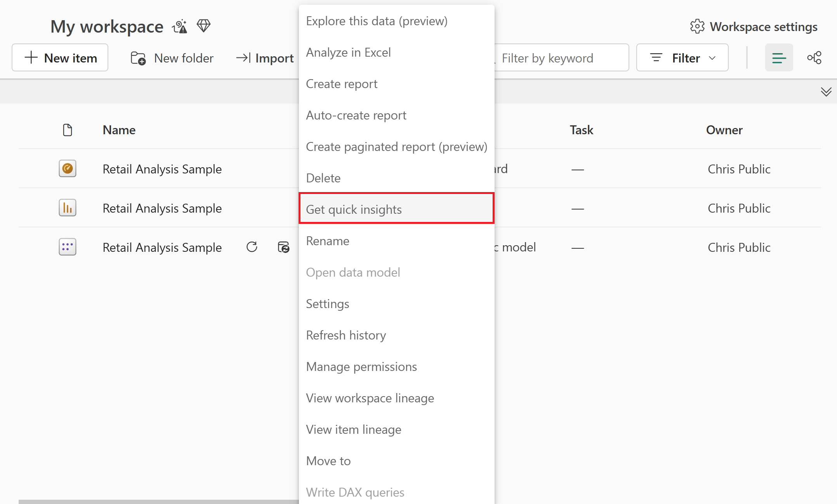Select Get quick insights
The height and width of the screenshot is (504, 837).
(396, 209)
